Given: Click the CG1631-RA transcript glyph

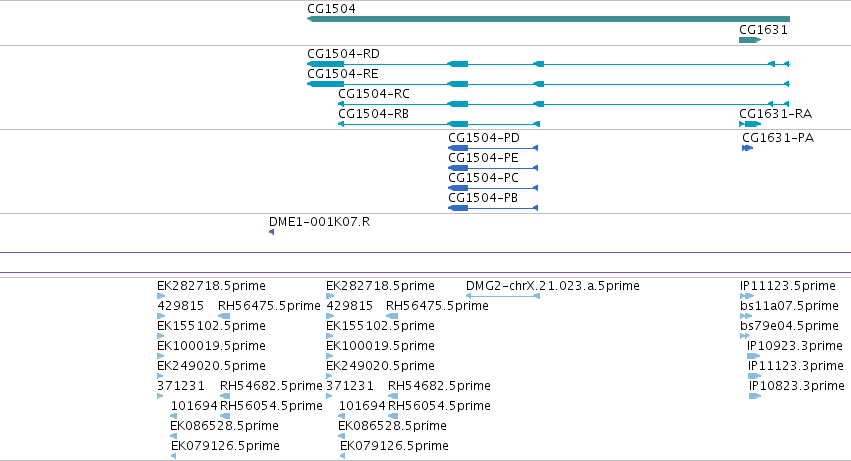Looking at the screenshot, I should tap(750, 124).
